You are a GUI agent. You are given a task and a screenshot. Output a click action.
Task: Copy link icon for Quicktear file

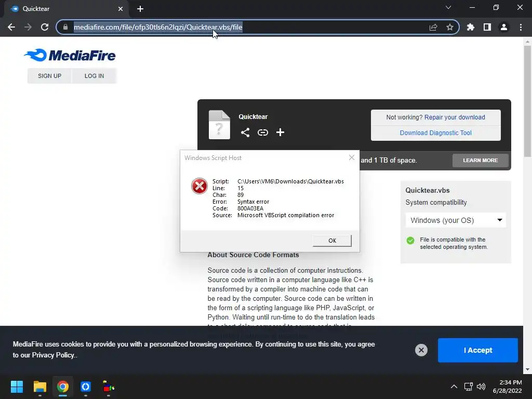coord(262,132)
